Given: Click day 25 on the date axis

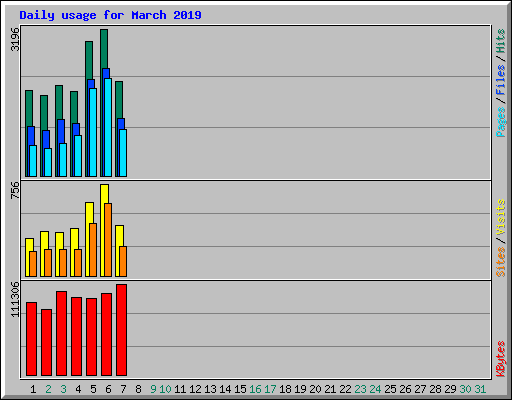Looking at the screenshot, I should click(x=390, y=389).
